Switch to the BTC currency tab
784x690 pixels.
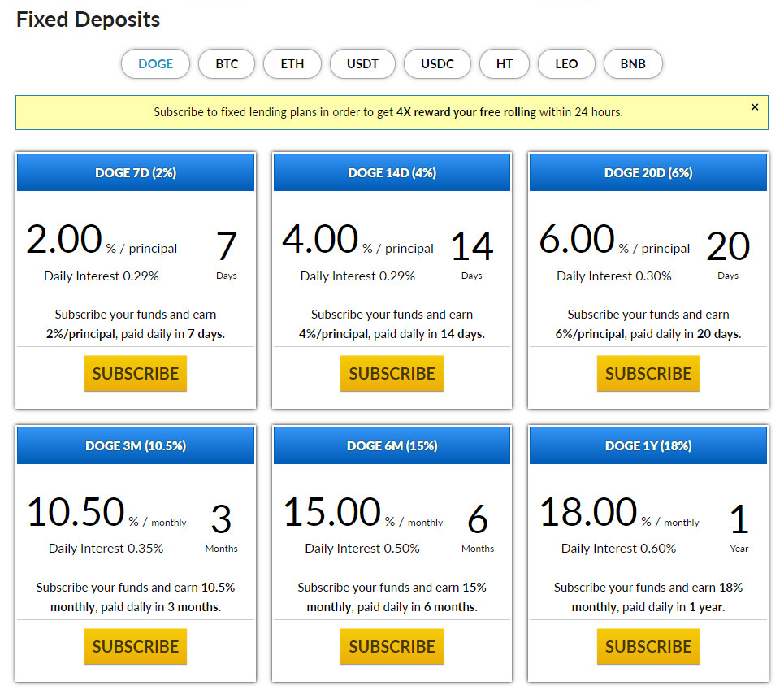(x=227, y=64)
